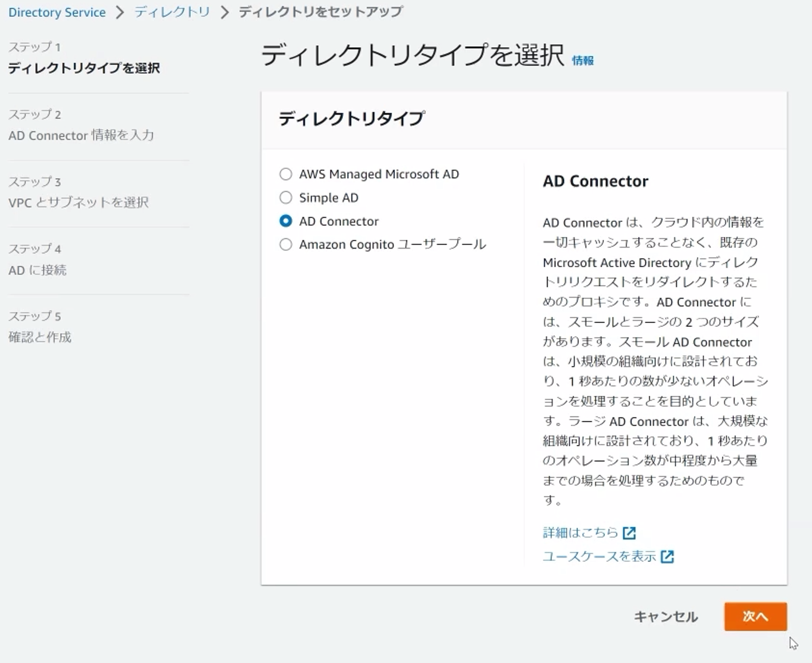Viewport: 812px width, 663px height.
Task: Select step 1 ディレクトリタイプを選択
Action: (x=84, y=68)
